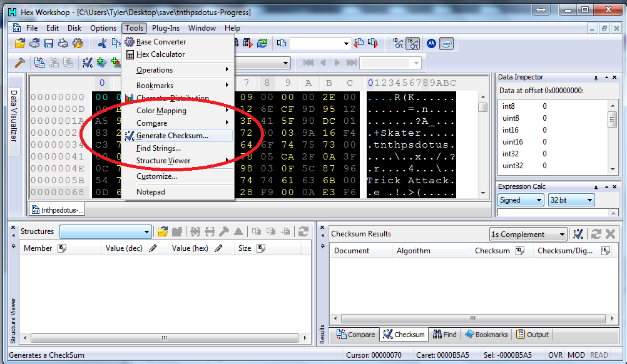This screenshot has width=627, height=364.
Task: Switch to the Bookmarks results tab
Action: (487, 335)
